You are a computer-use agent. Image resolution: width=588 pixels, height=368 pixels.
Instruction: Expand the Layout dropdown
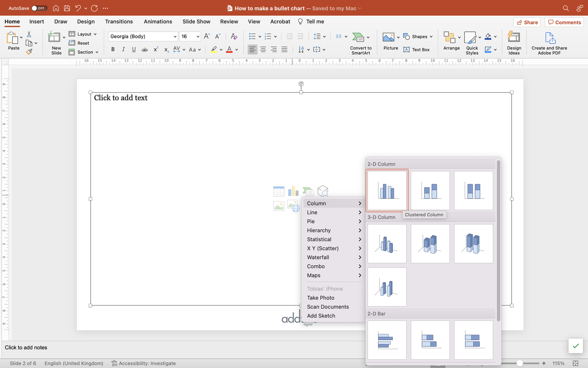coord(83,34)
